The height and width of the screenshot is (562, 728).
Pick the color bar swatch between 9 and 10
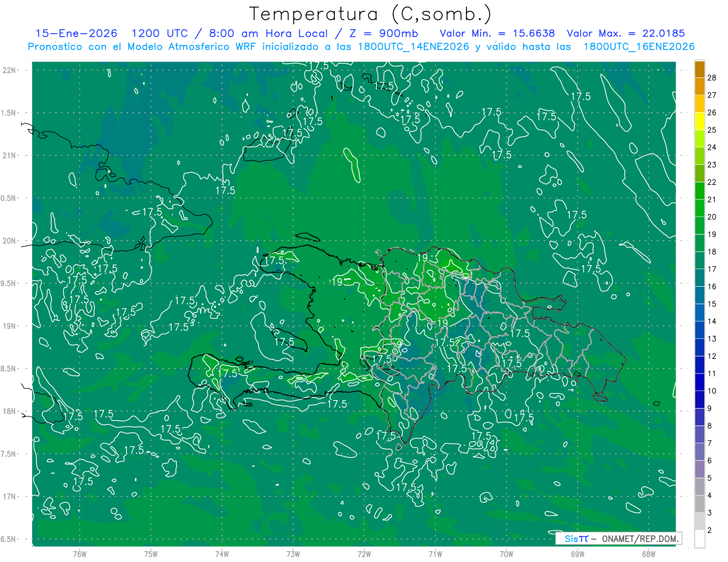click(x=699, y=400)
